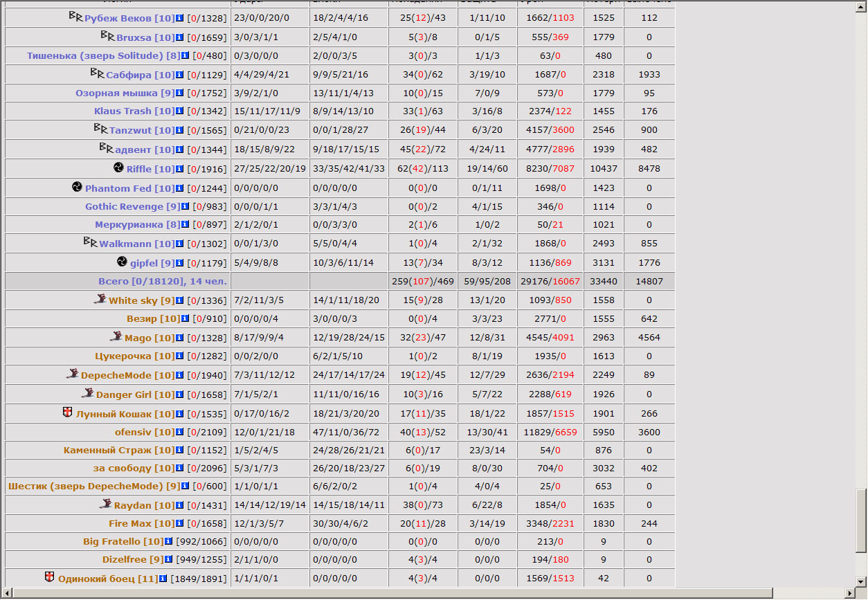Open player link Цукерочка [10]
868x600 pixels.
pyautogui.click(x=134, y=356)
